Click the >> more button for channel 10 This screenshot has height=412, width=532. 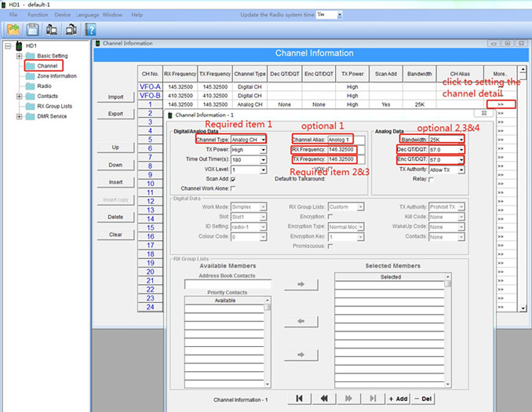[x=501, y=184]
